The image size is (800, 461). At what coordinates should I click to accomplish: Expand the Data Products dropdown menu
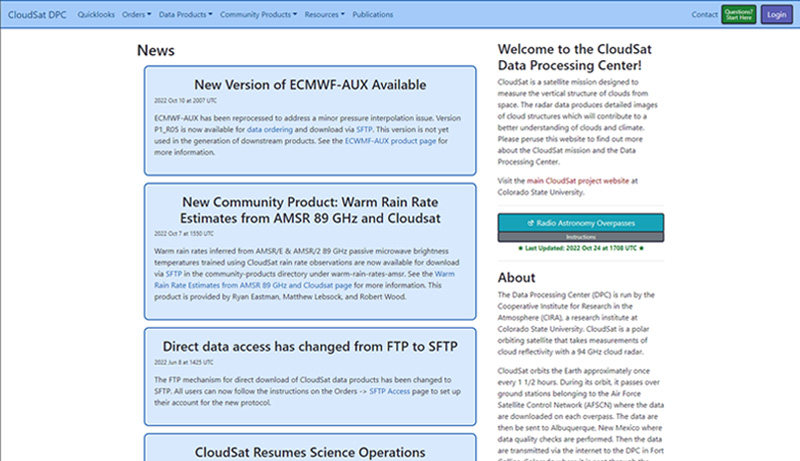185,15
